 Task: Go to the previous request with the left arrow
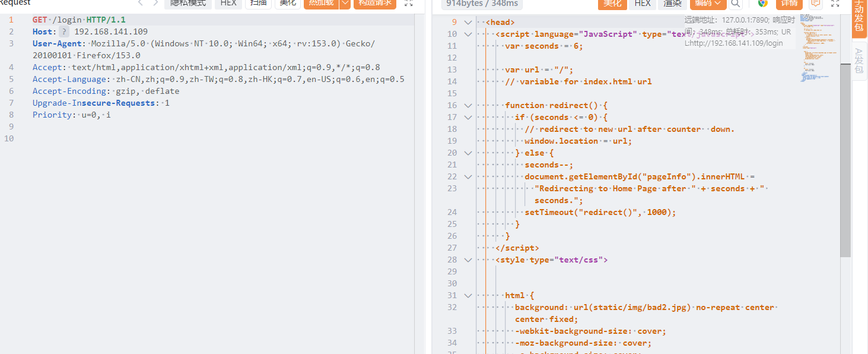[141, 3]
